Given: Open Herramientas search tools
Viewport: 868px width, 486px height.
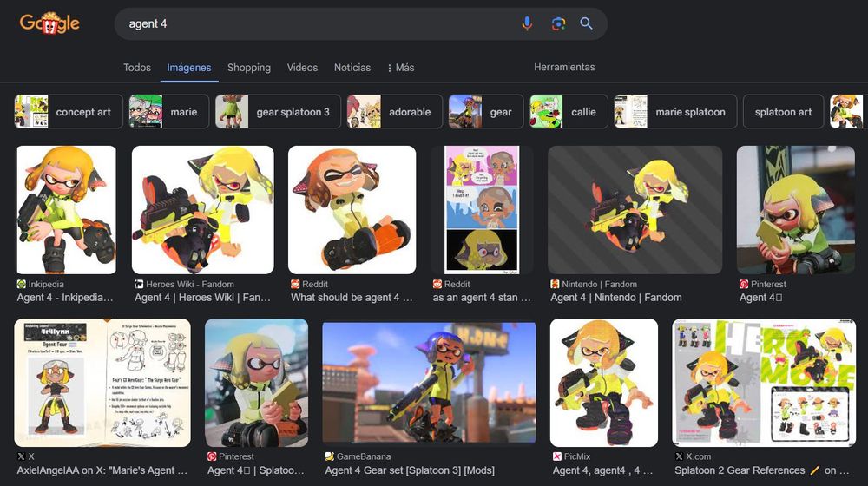Looking at the screenshot, I should click(564, 67).
